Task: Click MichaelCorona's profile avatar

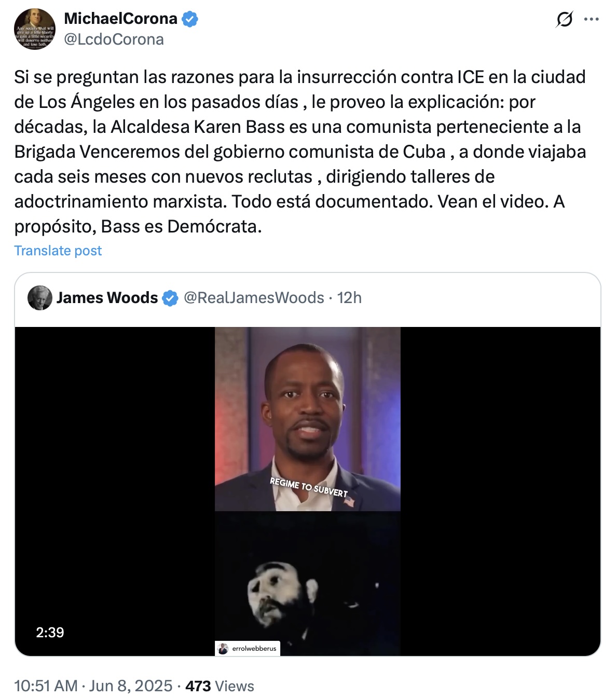Action: 35,29
